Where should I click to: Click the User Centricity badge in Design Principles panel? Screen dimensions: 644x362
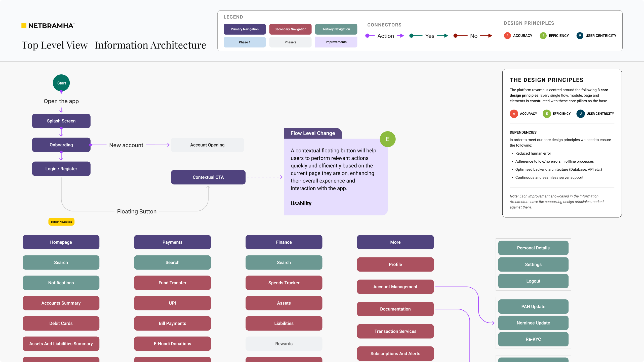pyautogui.click(x=580, y=114)
